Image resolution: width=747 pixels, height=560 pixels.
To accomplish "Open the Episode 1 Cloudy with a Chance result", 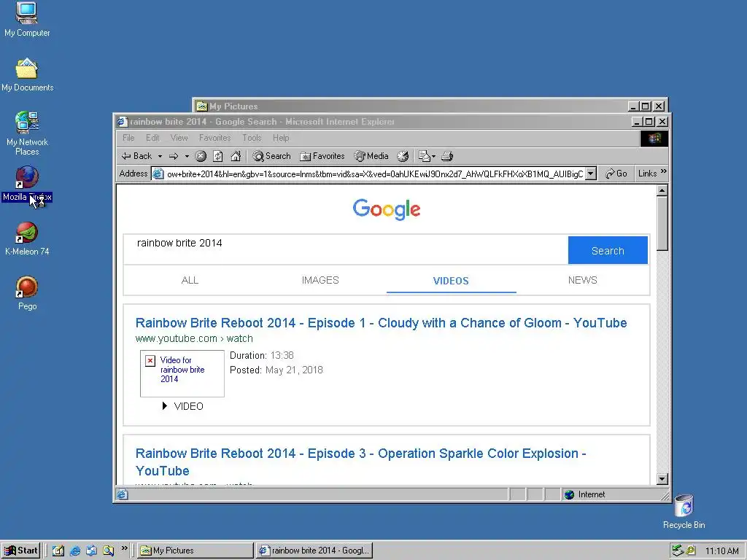I will 381,323.
